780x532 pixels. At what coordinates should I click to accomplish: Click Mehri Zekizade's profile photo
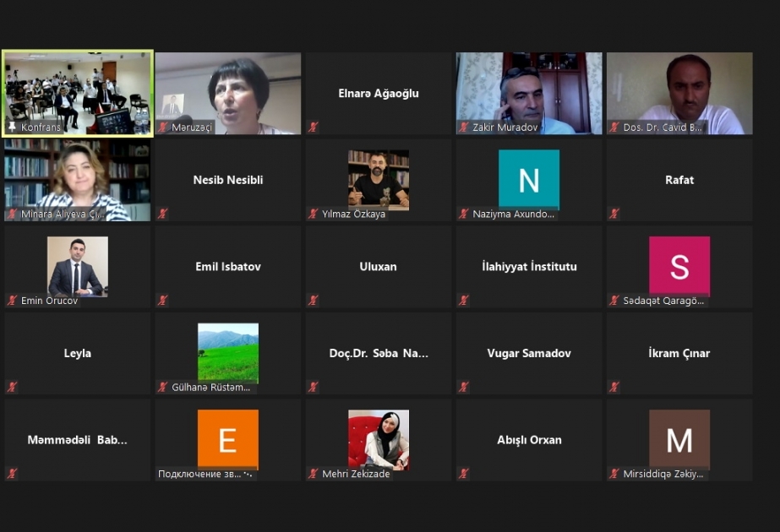click(x=379, y=439)
